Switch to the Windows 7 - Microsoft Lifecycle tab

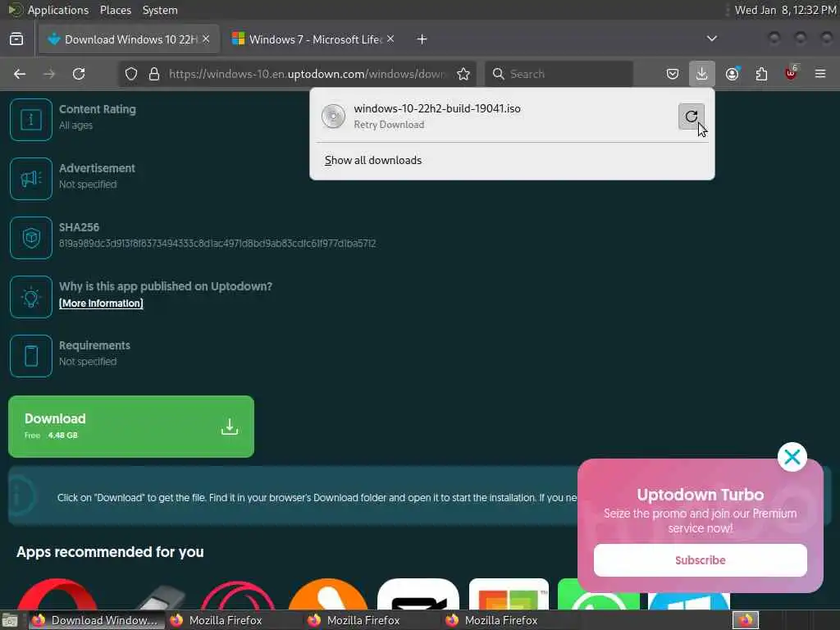(x=313, y=39)
